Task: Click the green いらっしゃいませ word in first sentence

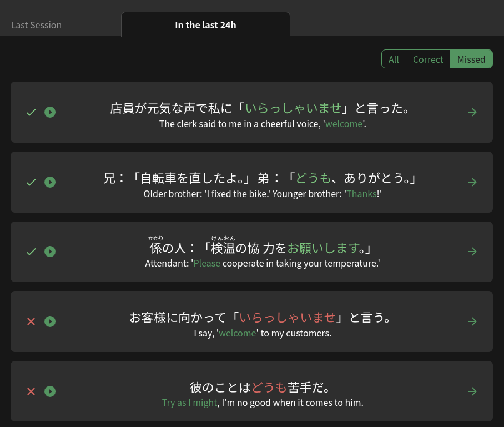Action: 293,108
